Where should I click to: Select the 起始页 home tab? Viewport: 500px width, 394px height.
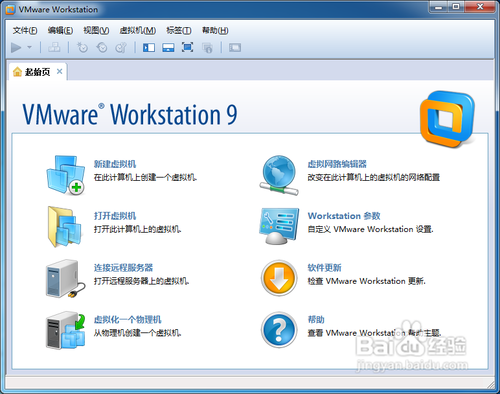(38, 72)
